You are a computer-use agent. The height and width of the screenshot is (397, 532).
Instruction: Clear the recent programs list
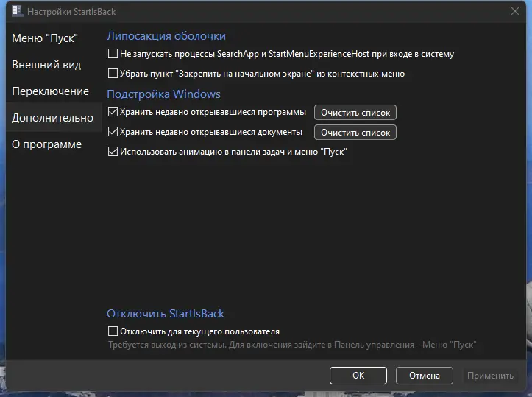355,113
